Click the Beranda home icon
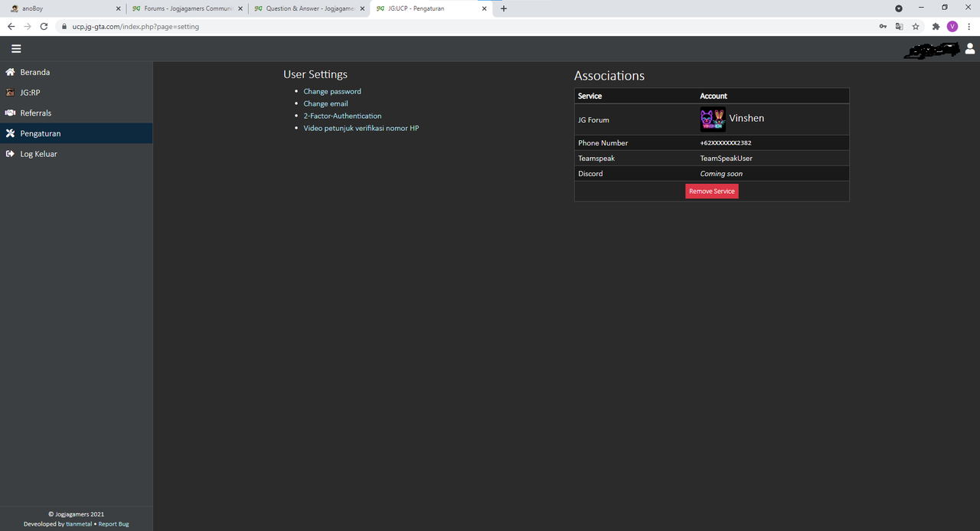The height and width of the screenshot is (531, 980). (10, 72)
